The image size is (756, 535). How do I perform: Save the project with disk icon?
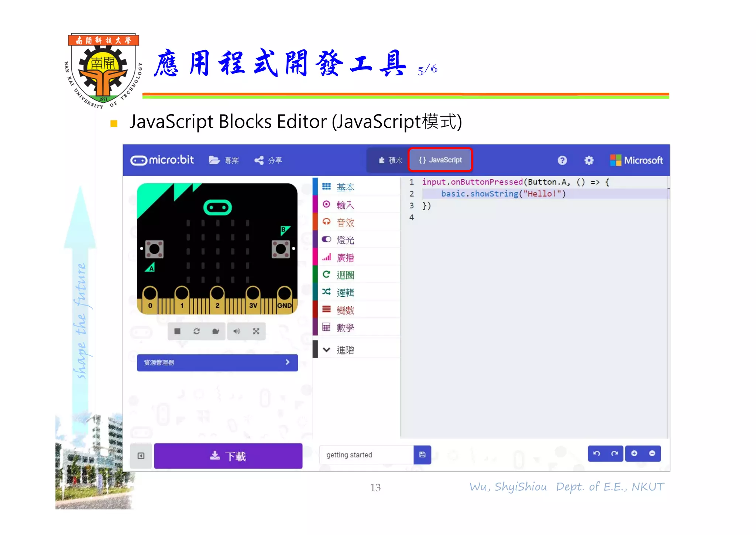[x=422, y=455]
